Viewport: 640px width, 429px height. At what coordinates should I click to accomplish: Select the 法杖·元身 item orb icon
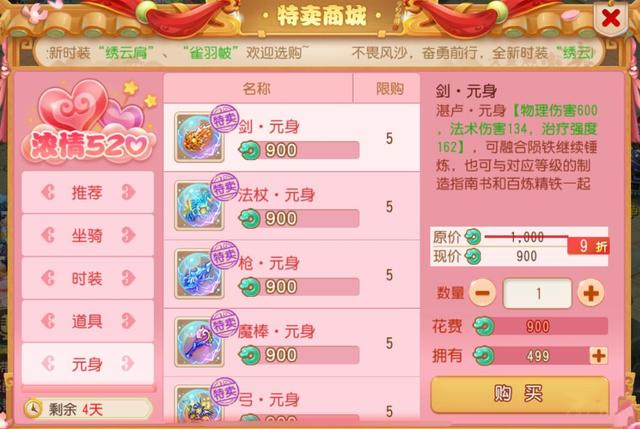(199, 206)
